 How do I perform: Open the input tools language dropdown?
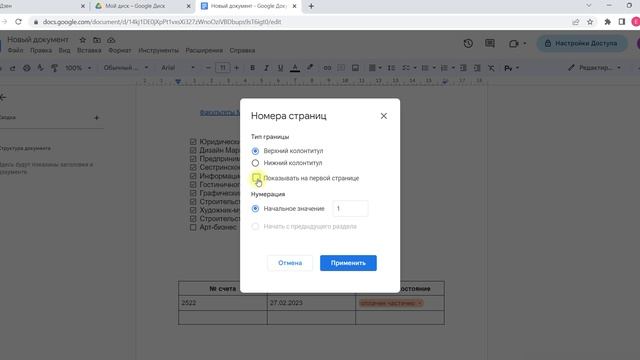[x=511, y=68]
